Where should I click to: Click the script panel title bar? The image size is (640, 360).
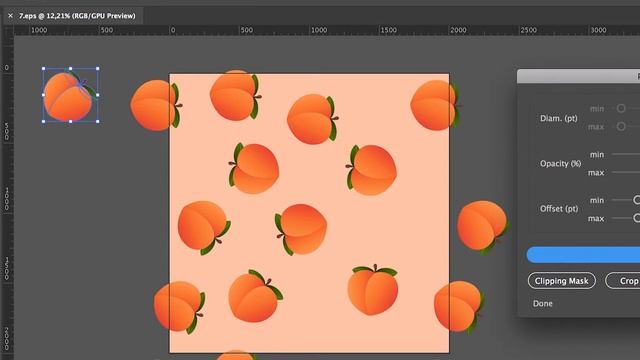point(578,76)
